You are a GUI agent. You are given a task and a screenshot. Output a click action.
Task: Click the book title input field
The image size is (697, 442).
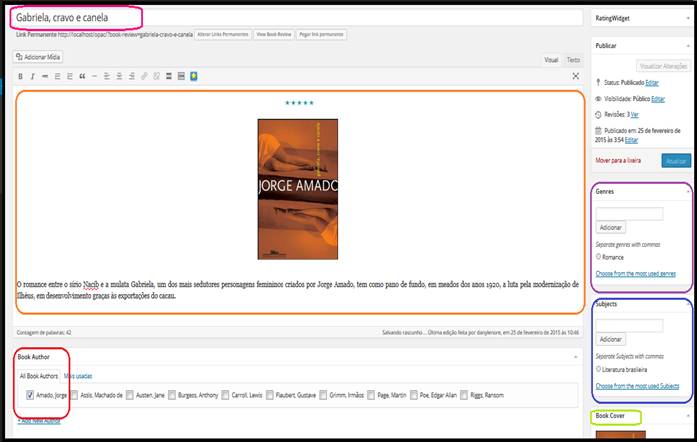(x=300, y=18)
